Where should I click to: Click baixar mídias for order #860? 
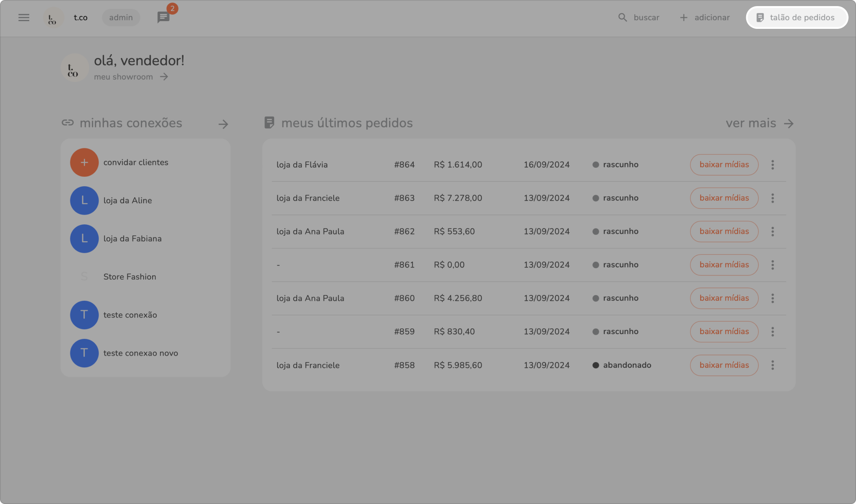click(x=724, y=298)
